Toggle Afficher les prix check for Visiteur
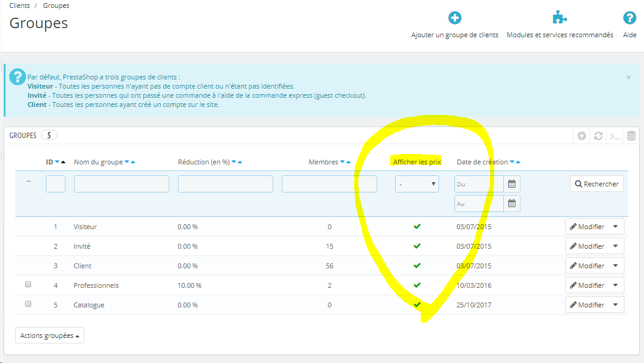The image size is (644, 363). point(417,226)
